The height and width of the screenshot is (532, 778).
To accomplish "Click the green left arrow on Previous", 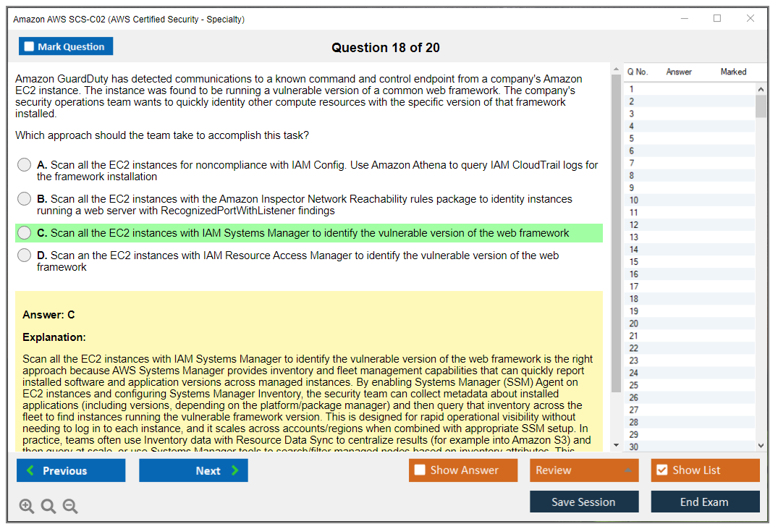I will click(x=30, y=470).
